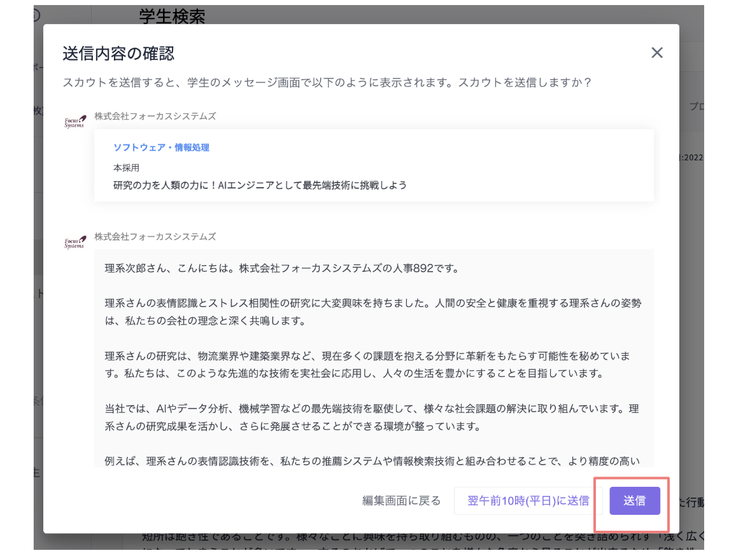The image size is (736, 560).
Task: Click the job title 研究の力を人類の力に
Action: pos(260,185)
